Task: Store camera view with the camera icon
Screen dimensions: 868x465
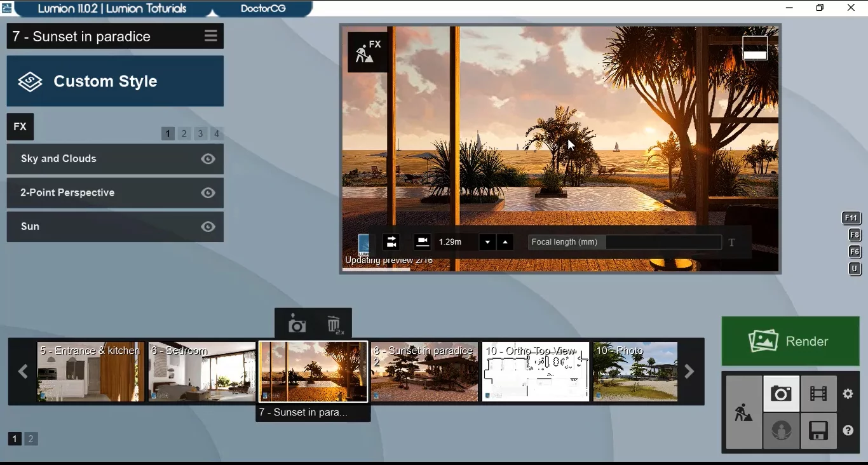Action: click(297, 325)
